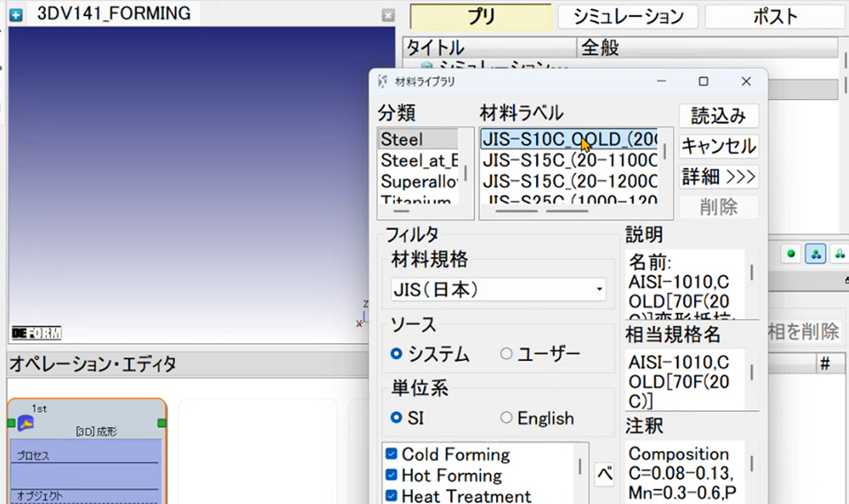Click the 3D forming operation icon in 1st block

click(x=26, y=423)
